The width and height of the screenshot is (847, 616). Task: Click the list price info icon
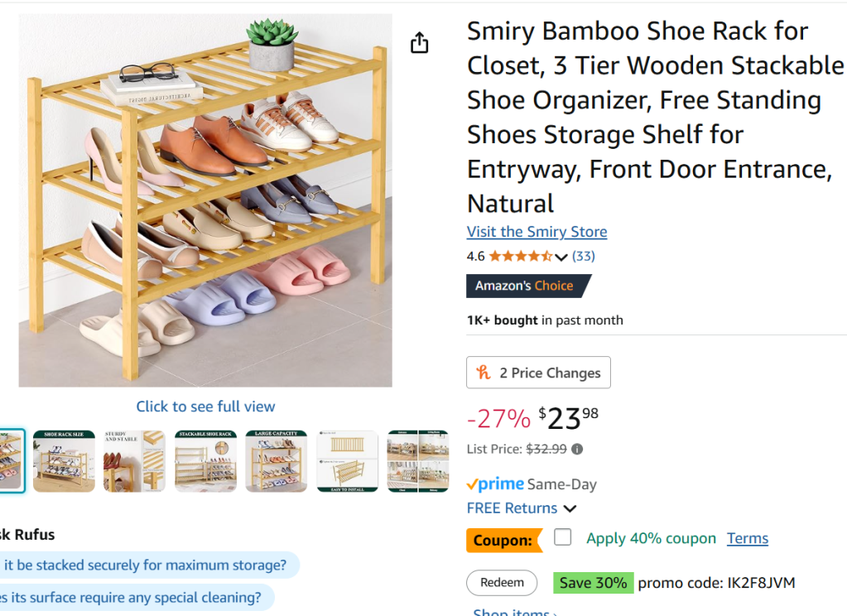577,450
